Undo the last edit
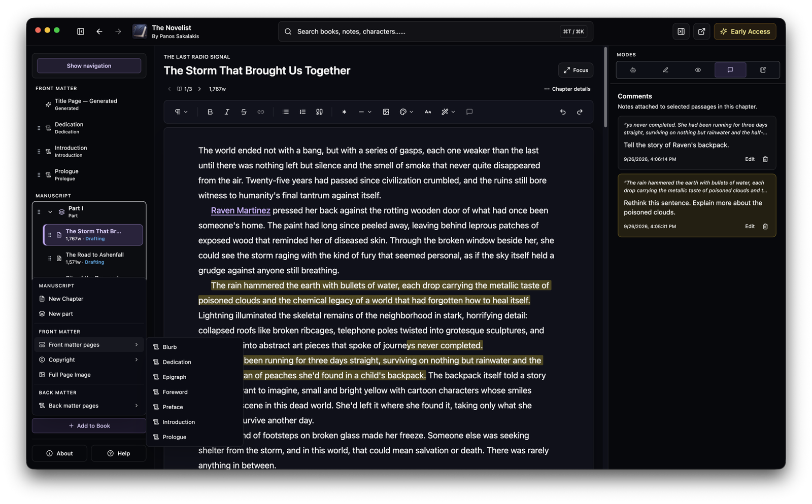This screenshot has height=504, width=812. coord(562,112)
